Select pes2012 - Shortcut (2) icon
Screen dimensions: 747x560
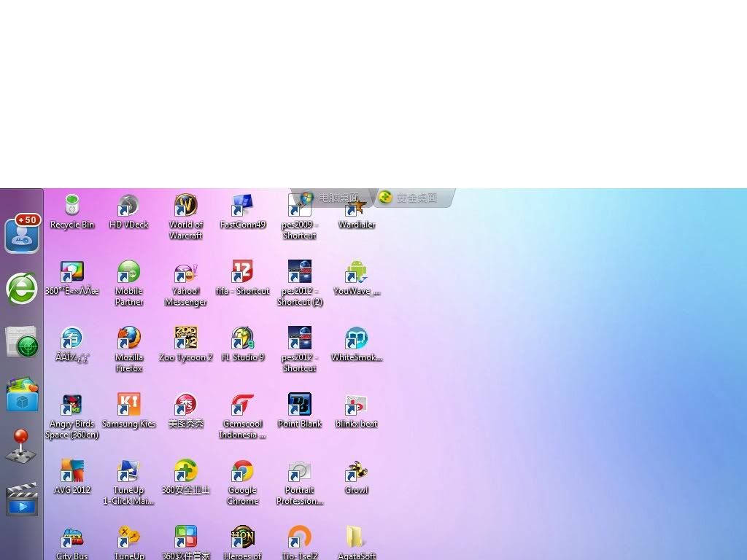click(x=300, y=272)
